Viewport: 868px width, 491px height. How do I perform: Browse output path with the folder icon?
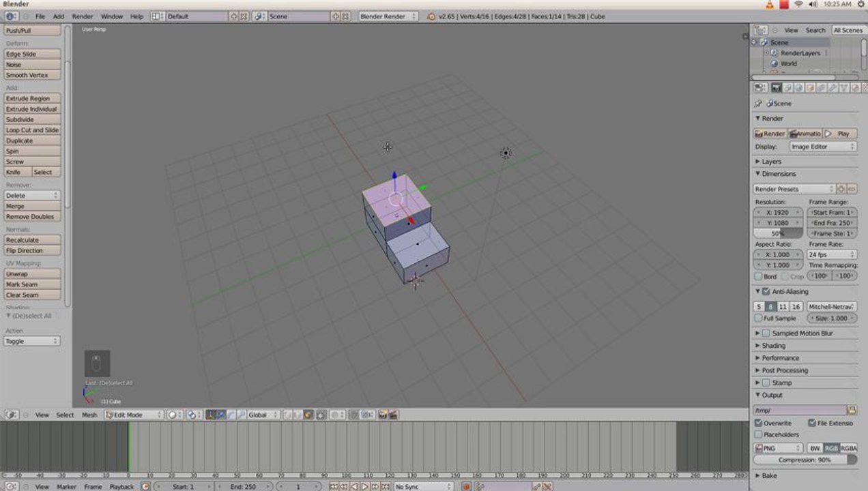click(852, 410)
